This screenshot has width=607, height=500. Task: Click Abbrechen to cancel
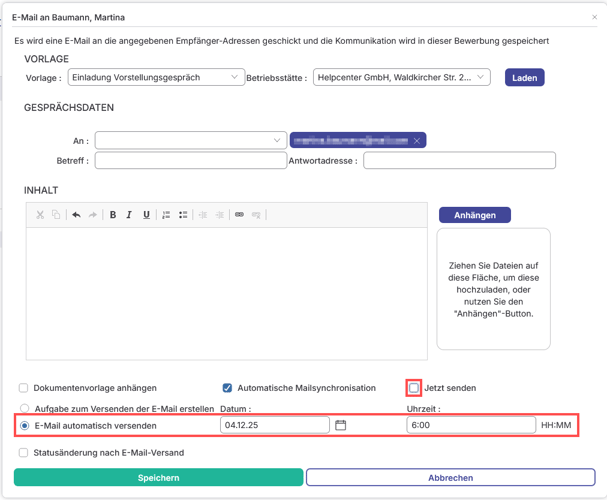coord(451,478)
